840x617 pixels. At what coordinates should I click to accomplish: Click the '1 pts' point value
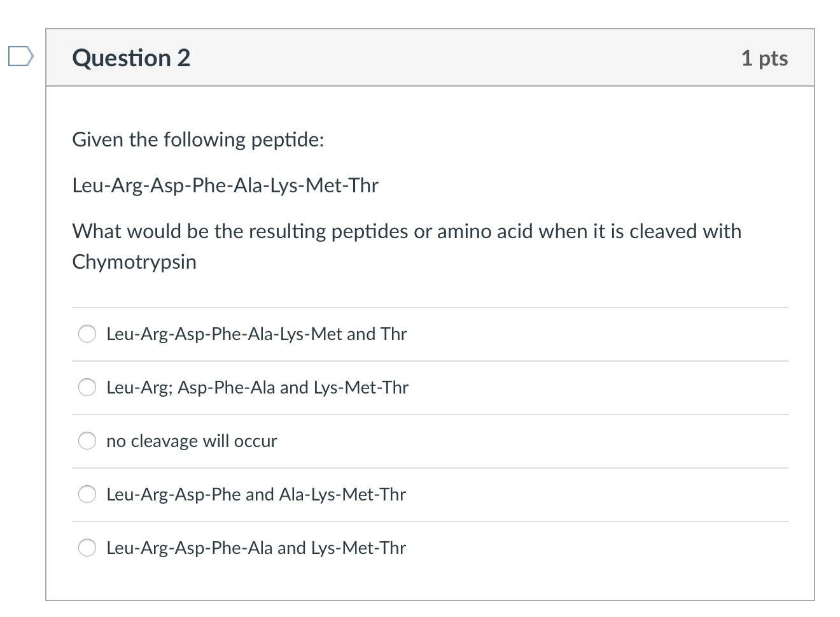(764, 58)
